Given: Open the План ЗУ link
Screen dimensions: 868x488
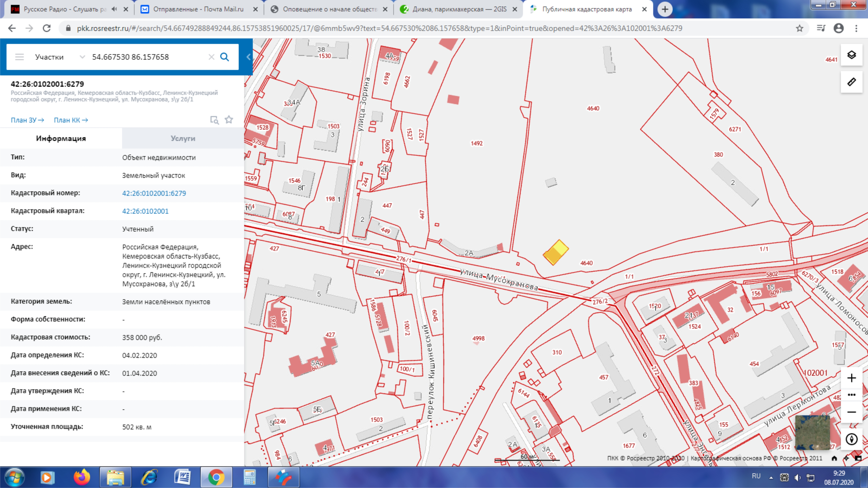Looking at the screenshot, I should tap(27, 120).
